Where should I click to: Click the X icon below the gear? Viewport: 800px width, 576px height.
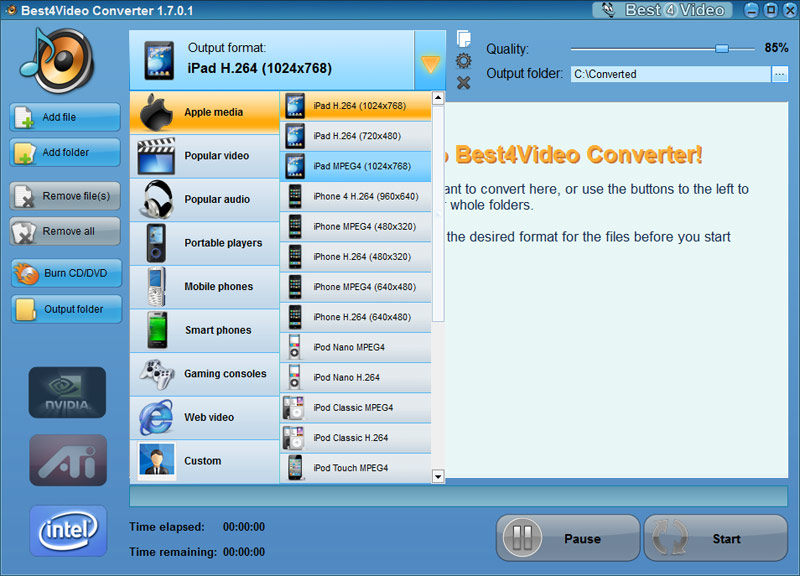pos(463,83)
